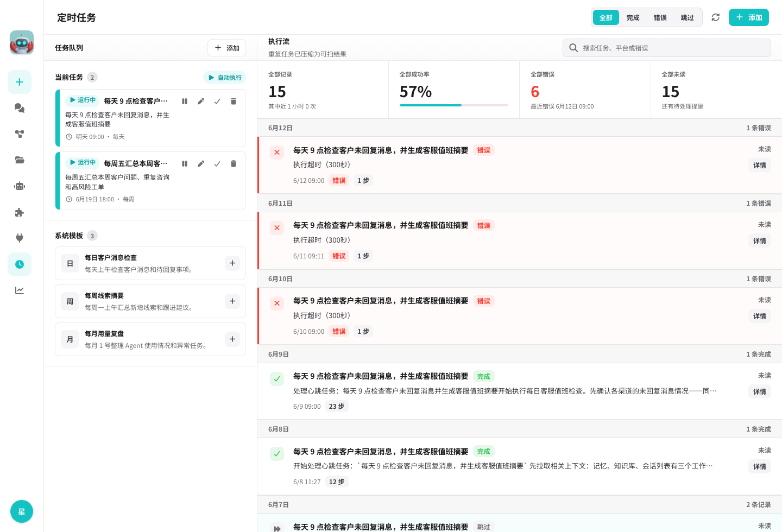Click the 系统模板 count badge 3
The width and height of the screenshot is (782, 532).
coord(92,236)
